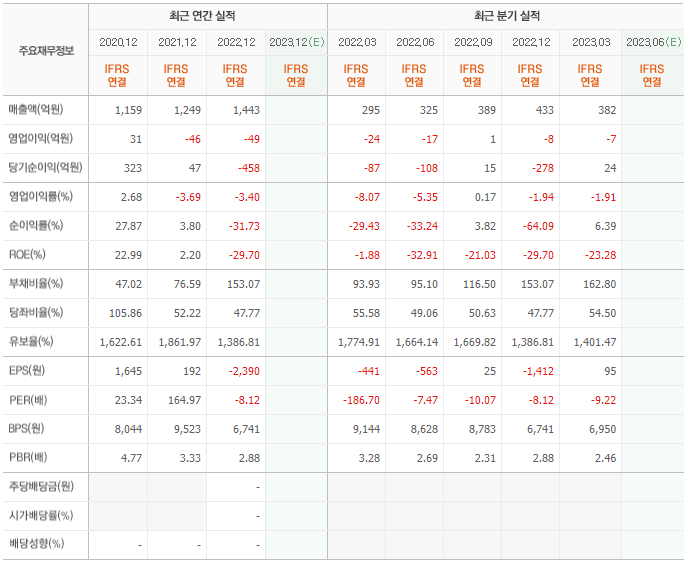Click the ROE value '-23.28'
The width and height of the screenshot is (690, 563).
point(600,255)
